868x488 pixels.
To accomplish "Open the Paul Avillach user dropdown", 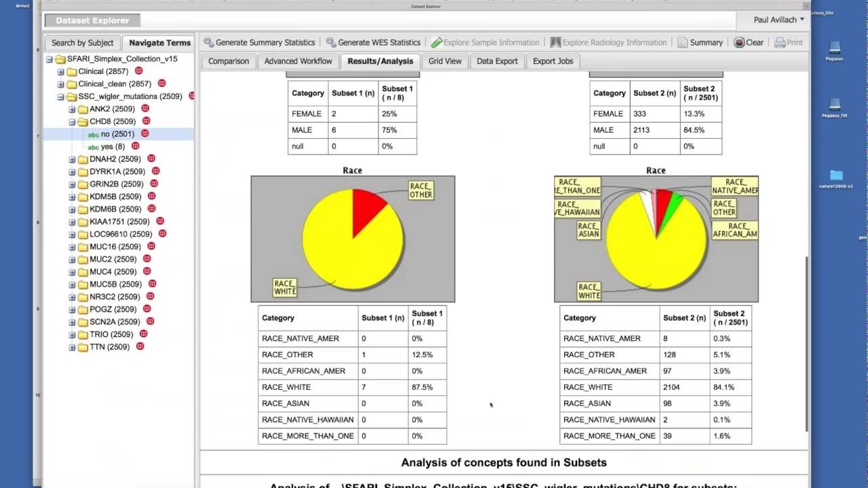I will [779, 20].
